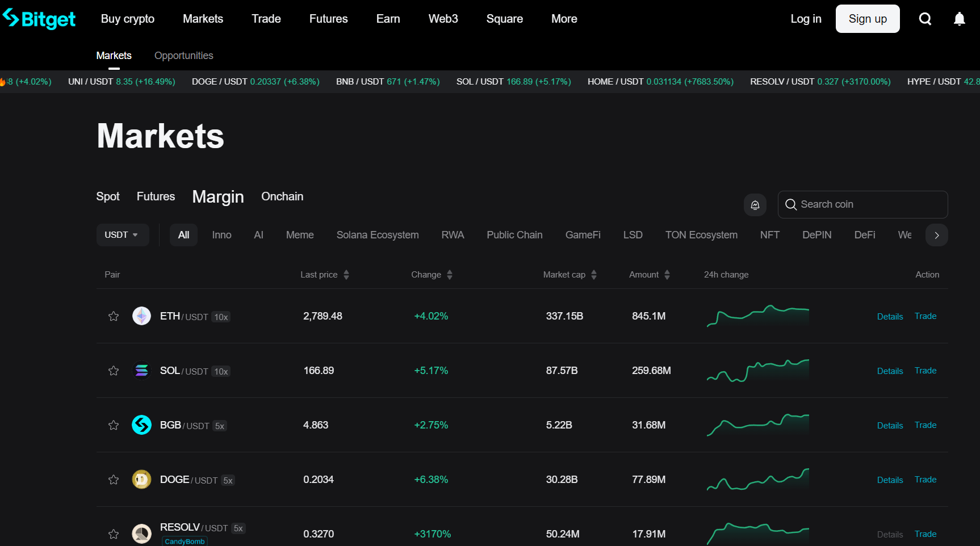Open the USDT quote currency dropdown

(123, 235)
